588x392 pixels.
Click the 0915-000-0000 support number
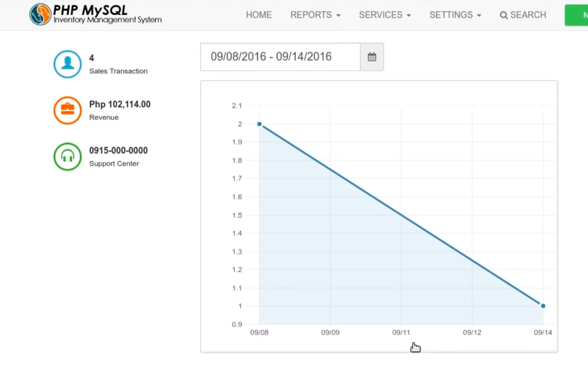pyautogui.click(x=118, y=150)
